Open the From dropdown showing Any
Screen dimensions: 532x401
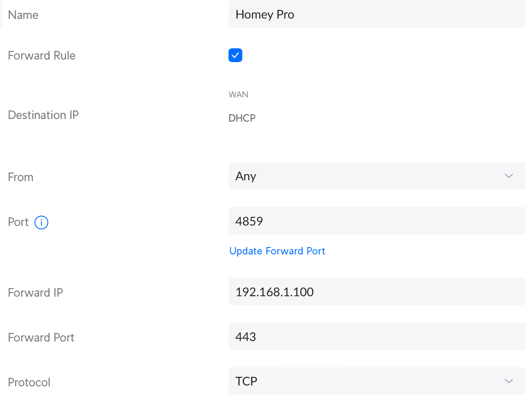[377, 176]
